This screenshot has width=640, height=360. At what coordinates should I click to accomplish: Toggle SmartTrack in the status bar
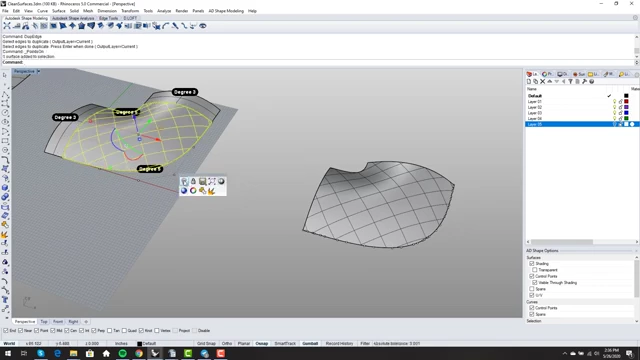tap(285, 344)
